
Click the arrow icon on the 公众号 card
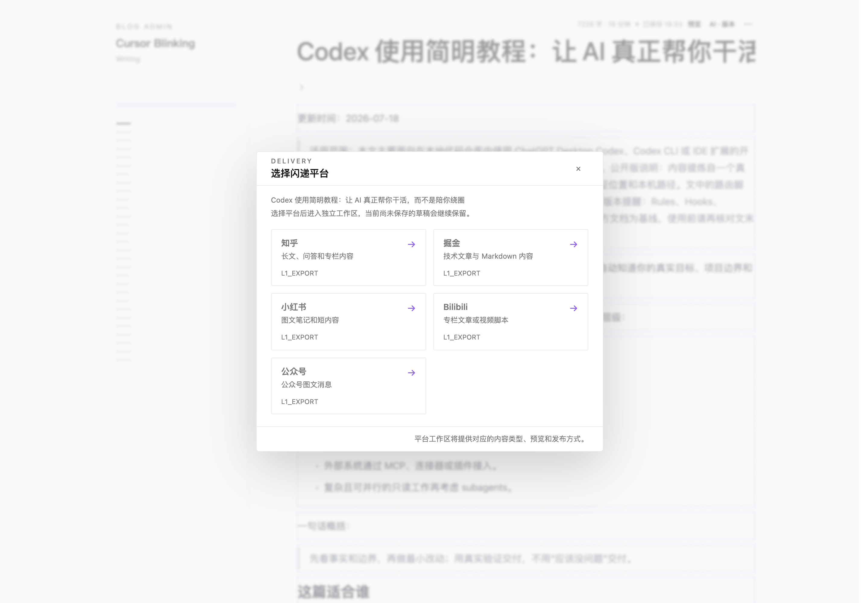point(411,373)
